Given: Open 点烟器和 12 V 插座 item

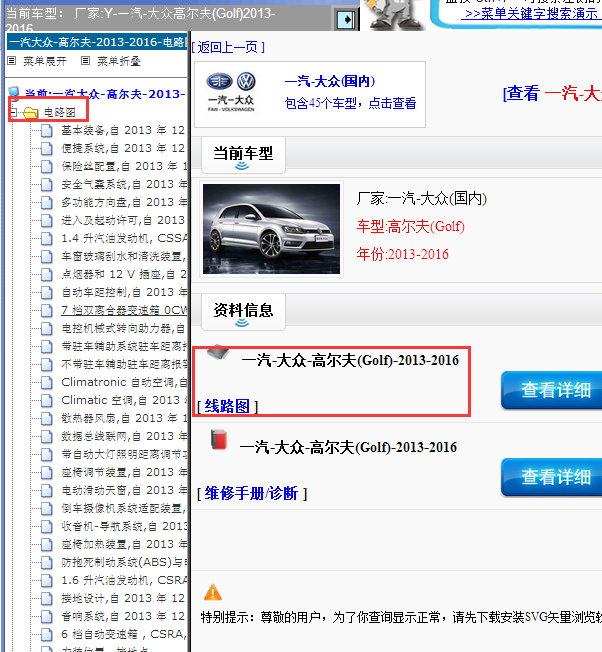Looking at the screenshot, I should (x=124, y=274).
